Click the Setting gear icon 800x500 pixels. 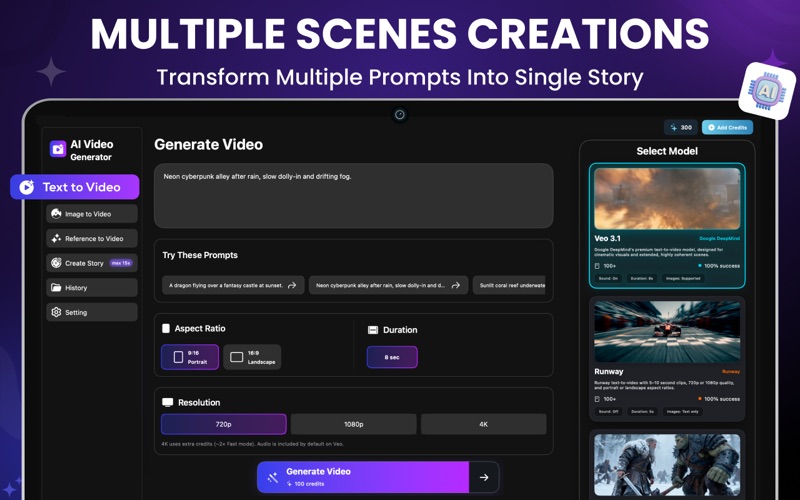click(x=56, y=312)
